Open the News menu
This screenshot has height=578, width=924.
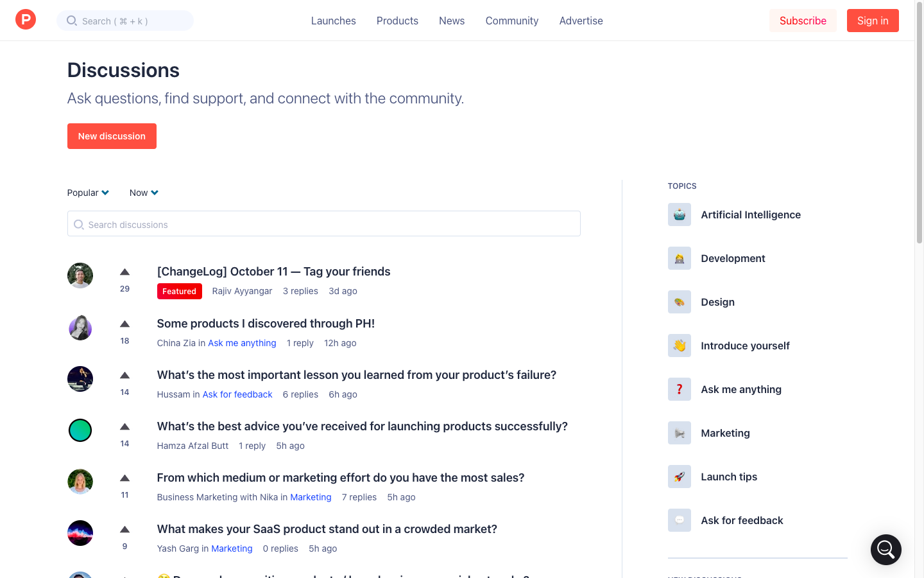452,21
